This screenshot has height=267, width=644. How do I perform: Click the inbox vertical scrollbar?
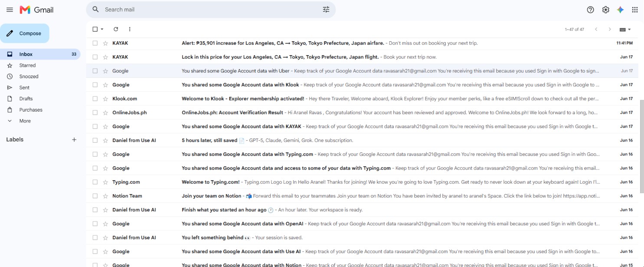point(641,147)
